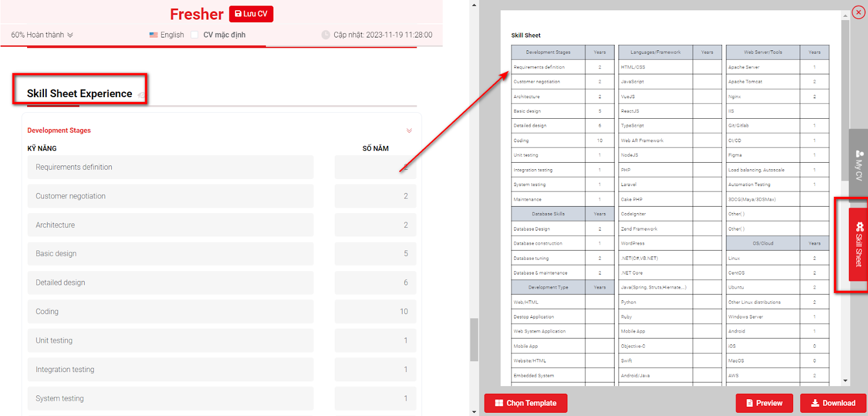Click the Web Server/Tools header in preview table

[763, 52]
